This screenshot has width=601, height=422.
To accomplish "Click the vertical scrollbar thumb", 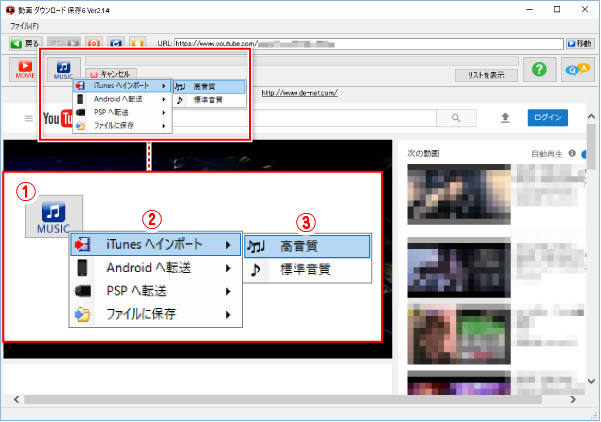I will tap(591, 146).
